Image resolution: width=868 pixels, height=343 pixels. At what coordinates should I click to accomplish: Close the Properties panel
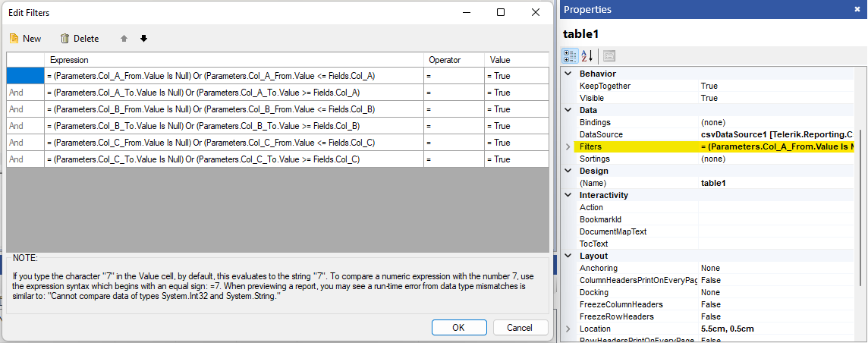[x=857, y=9]
